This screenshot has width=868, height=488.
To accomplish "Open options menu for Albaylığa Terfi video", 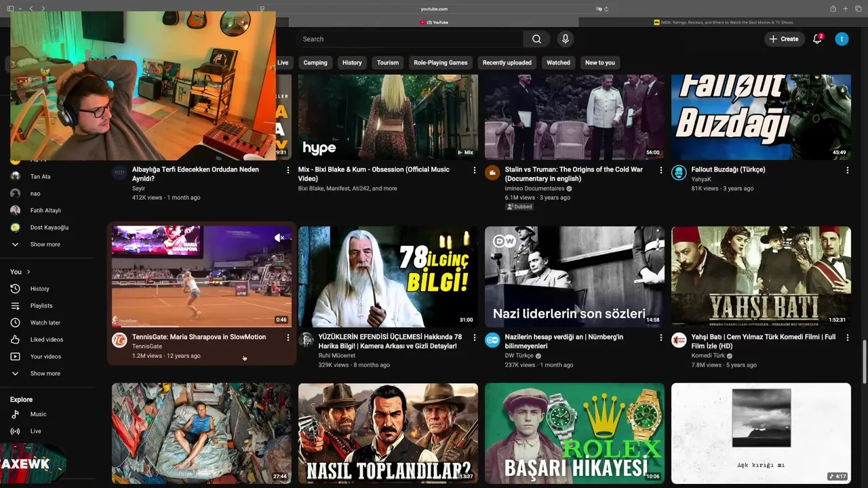I will tap(288, 170).
